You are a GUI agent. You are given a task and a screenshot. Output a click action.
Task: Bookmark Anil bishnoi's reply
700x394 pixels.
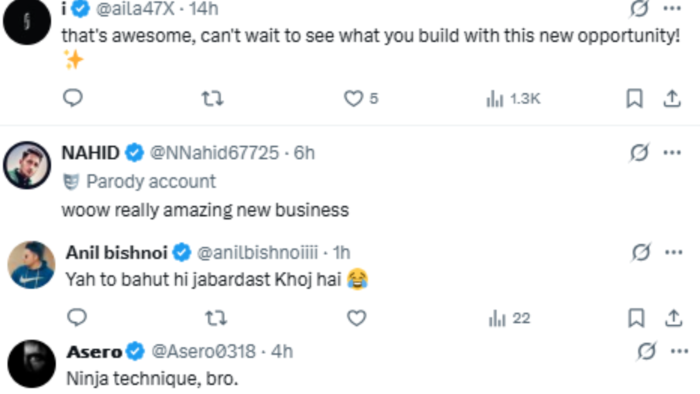tap(636, 318)
